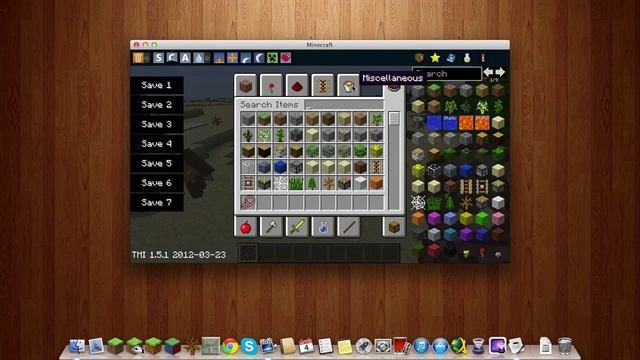Select the spider web in TMI panel

click(x=418, y=202)
